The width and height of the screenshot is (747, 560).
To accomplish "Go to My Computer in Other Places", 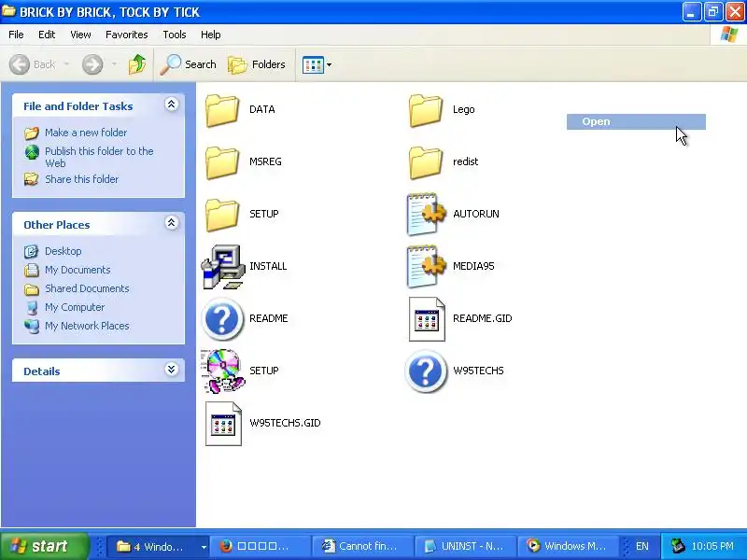I will click(75, 307).
